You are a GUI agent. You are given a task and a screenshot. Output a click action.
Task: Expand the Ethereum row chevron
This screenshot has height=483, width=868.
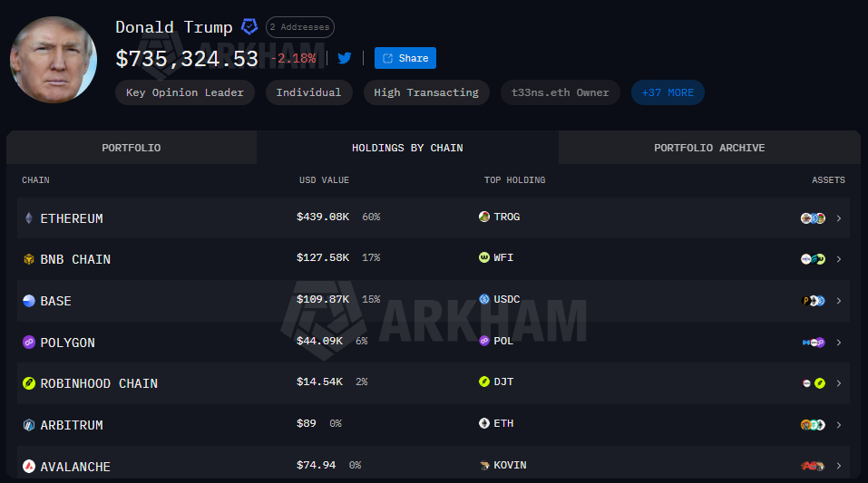[839, 218]
